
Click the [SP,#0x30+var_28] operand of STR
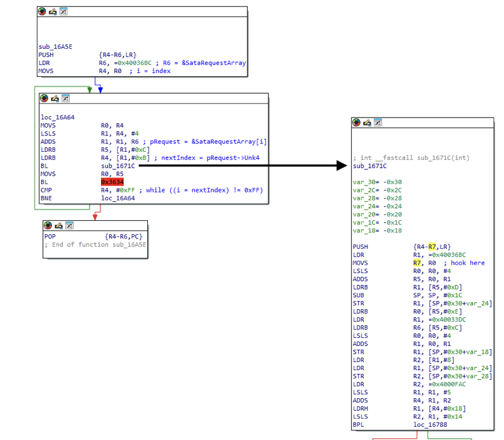(x=460, y=376)
